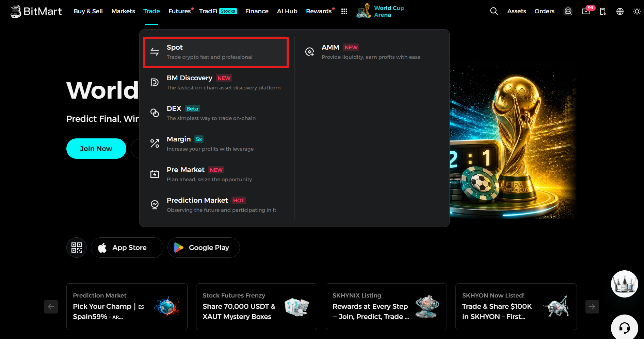Click the World Cup Arena link

pos(389,11)
